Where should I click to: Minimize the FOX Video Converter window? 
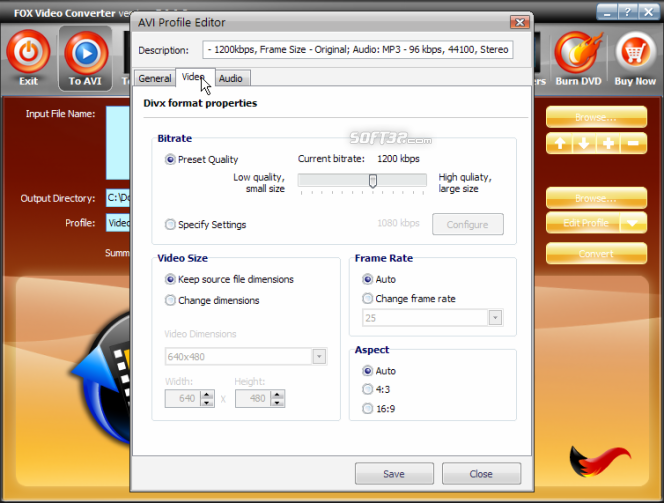(607, 12)
